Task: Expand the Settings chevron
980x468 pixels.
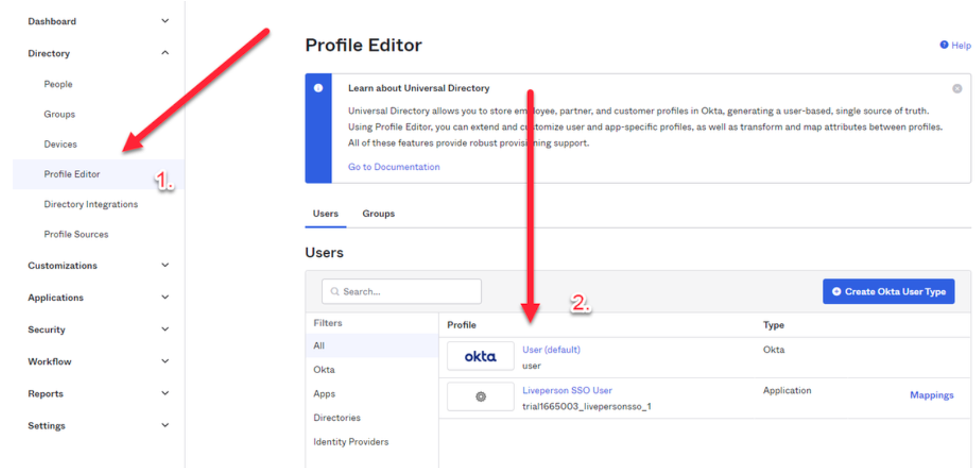Action: (165, 425)
